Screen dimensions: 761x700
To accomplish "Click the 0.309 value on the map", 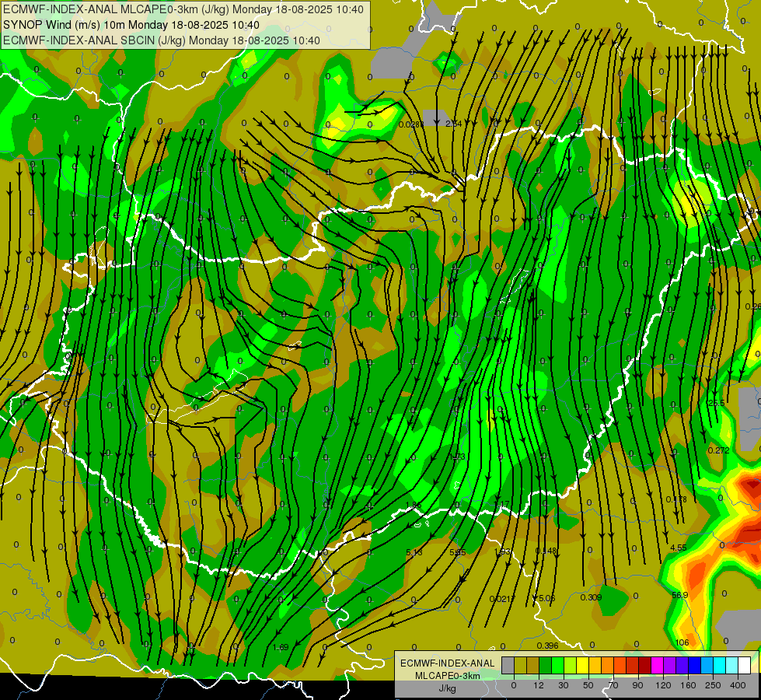I will coord(591,597).
